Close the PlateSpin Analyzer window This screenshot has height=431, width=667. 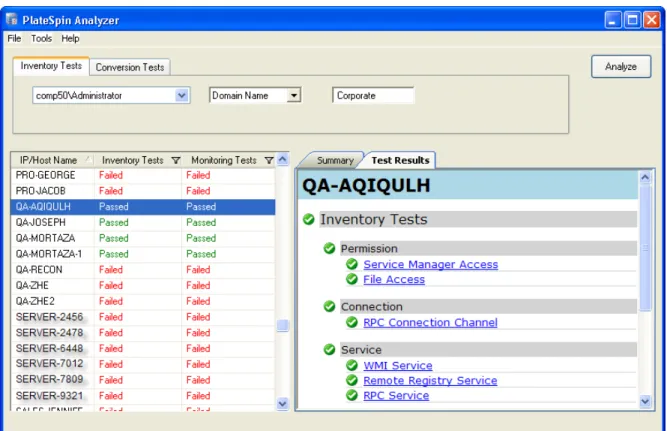click(x=652, y=20)
